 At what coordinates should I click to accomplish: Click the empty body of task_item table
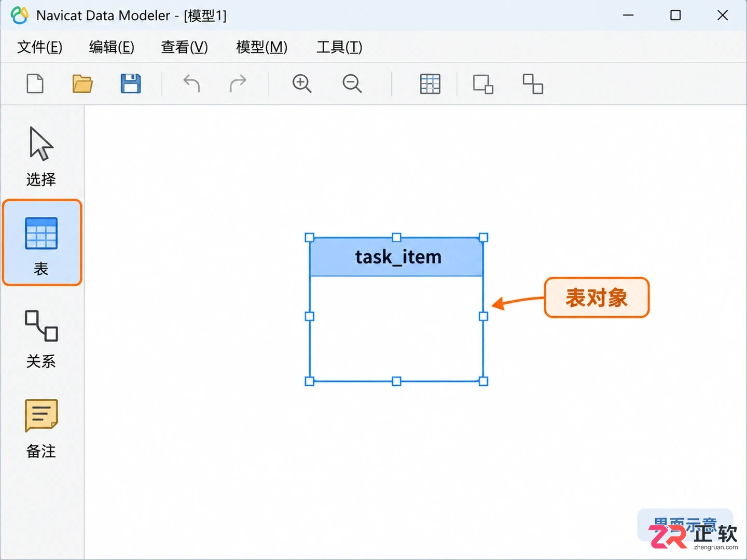pos(396,328)
